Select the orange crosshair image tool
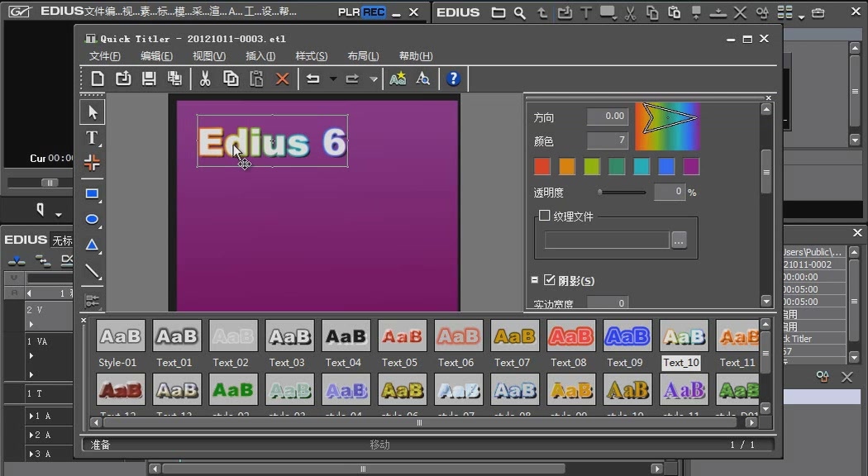Screen dimensions: 868x476 pos(92,163)
